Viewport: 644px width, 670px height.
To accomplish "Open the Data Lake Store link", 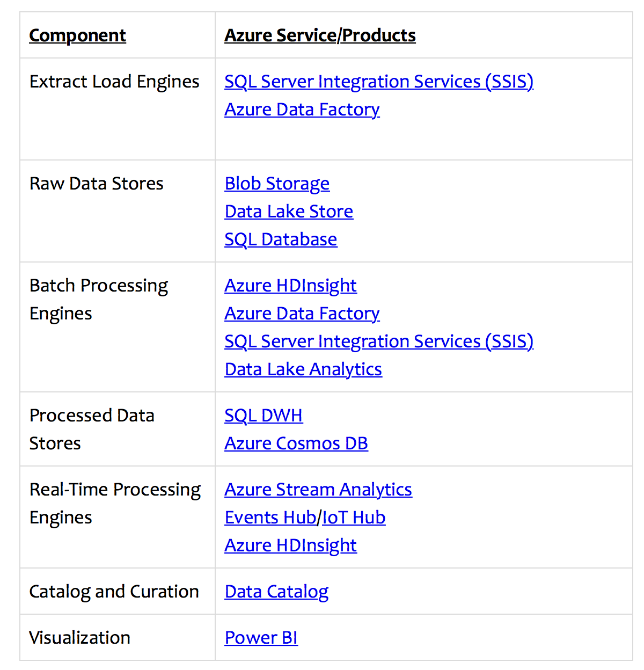I will pos(289,211).
